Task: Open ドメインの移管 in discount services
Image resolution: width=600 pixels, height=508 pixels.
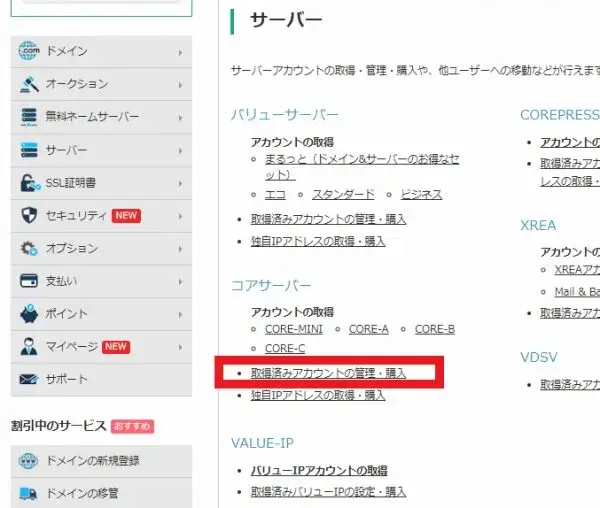Action: point(101,493)
